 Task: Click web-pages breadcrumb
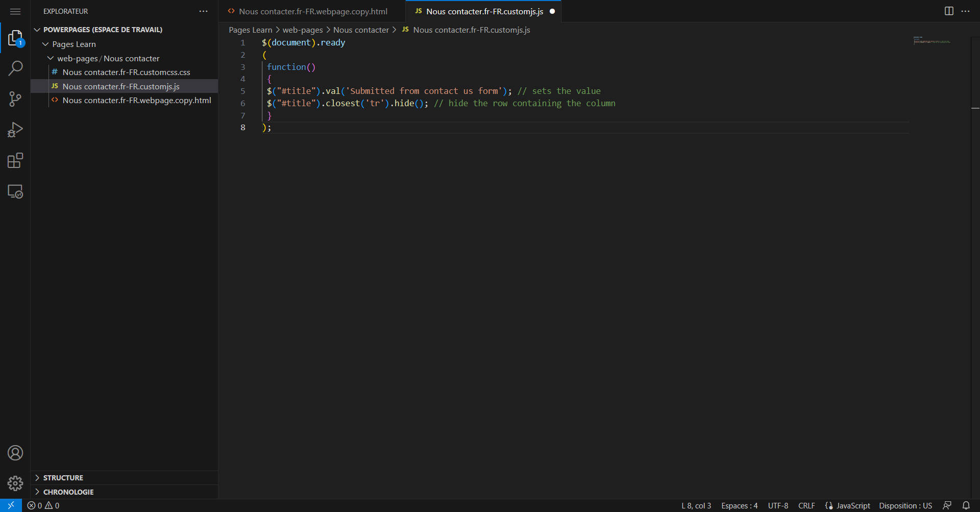tap(303, 30)
